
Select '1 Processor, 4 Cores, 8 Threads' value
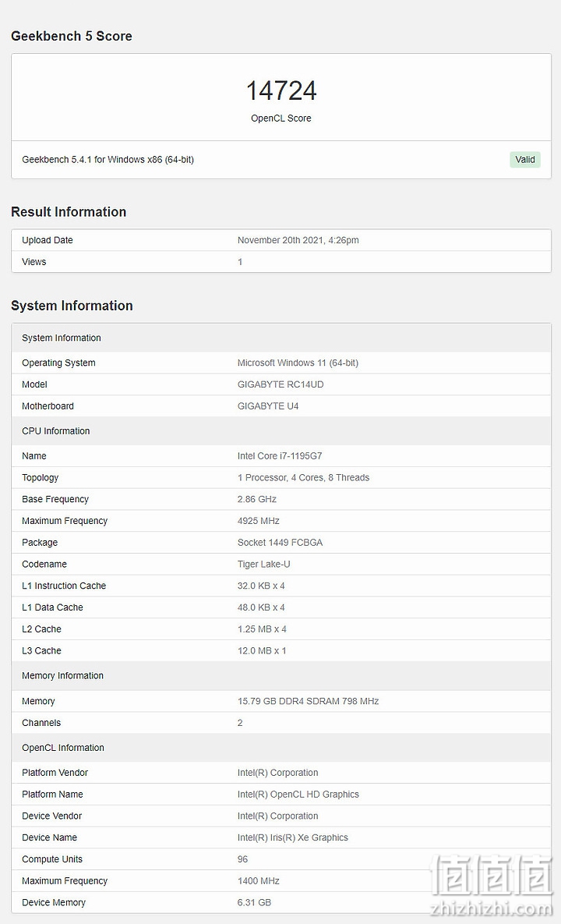[x=303, y=478]
